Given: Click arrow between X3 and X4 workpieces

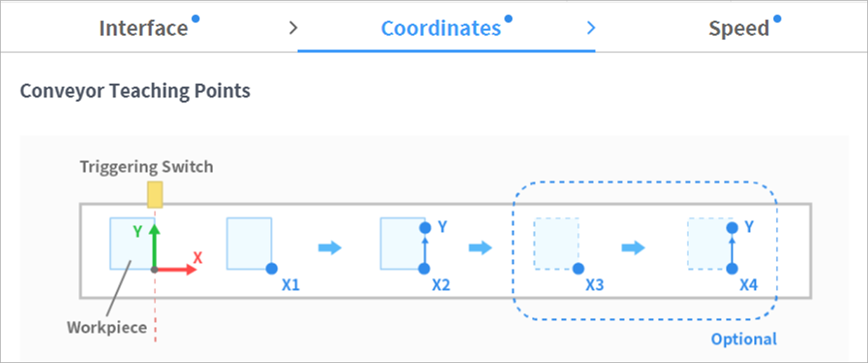Looking at the screenshot, I should (633, 248).
